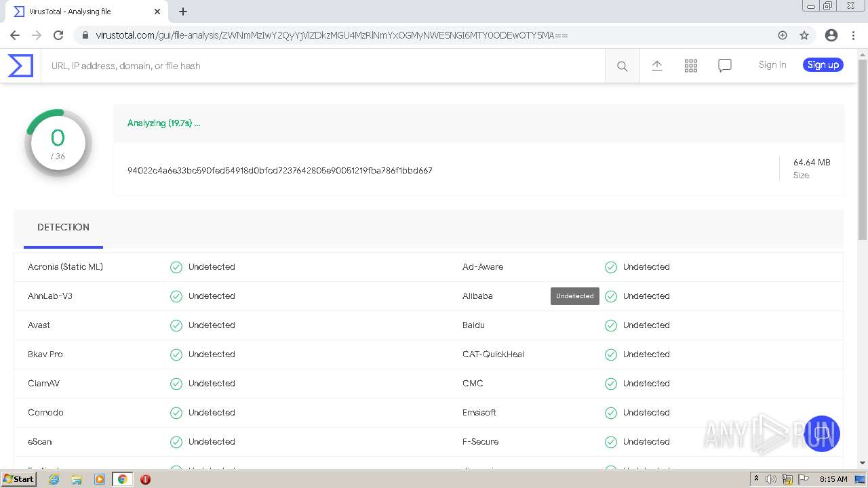Click the search magnifier icon
868x488 pixels.
click(622, 66)
